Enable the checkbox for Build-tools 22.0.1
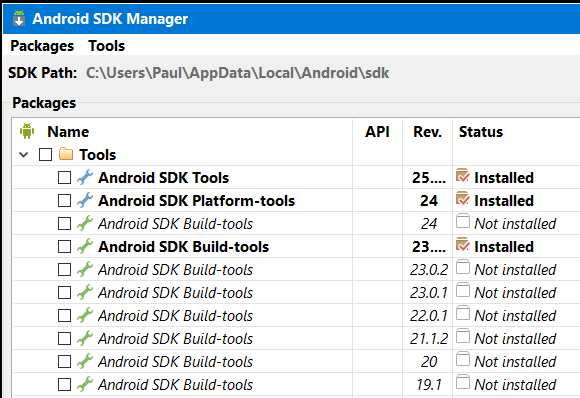 (x=64, y=316)
